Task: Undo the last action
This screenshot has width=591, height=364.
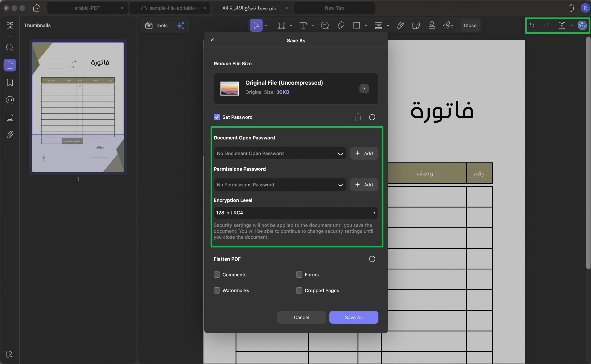Action: coord(532,25)
